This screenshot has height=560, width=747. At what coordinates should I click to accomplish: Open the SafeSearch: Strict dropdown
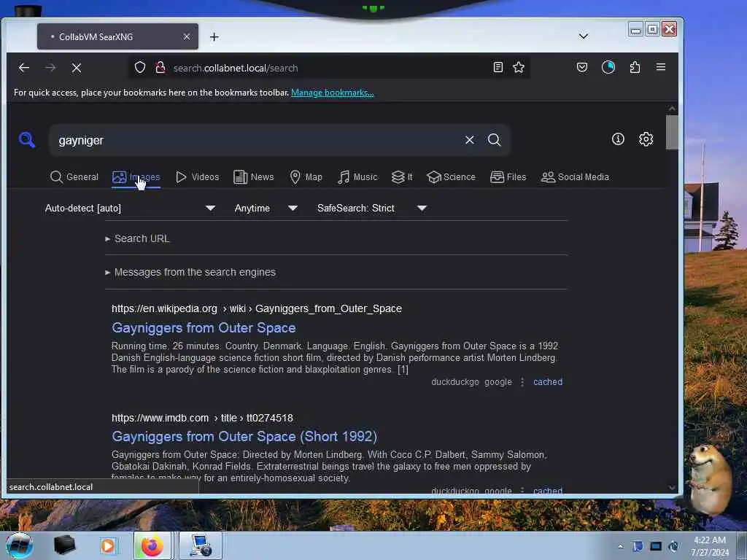click(371, 208)
